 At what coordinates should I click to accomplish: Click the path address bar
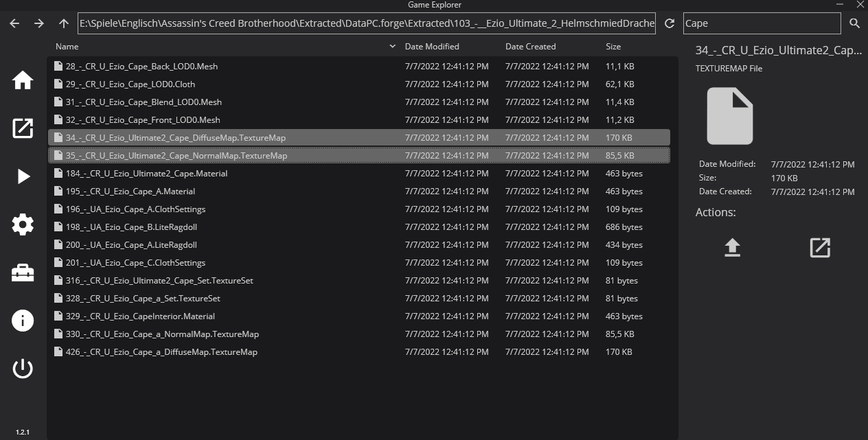point(367,23)
